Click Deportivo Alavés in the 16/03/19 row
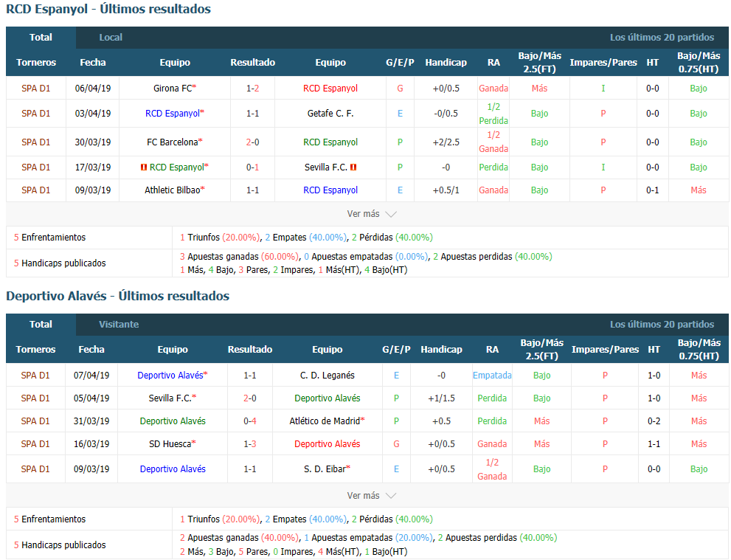Viewport: 731px width, 560px height. (x=328, y=444)
